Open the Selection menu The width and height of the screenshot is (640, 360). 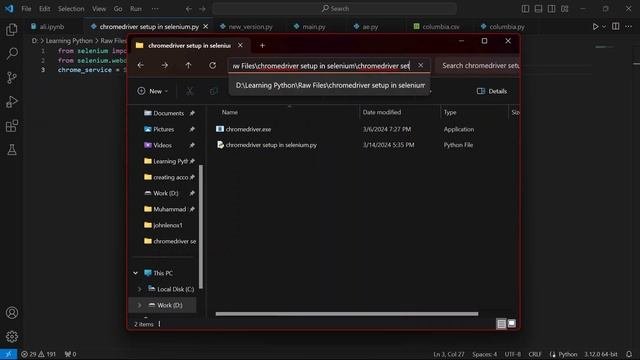(x=71, y=9)
